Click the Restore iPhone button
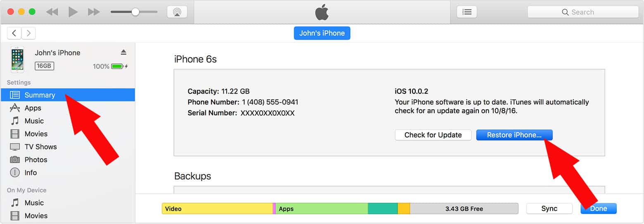This screenshot has height=224, width=644. click(x=514, y=135)
